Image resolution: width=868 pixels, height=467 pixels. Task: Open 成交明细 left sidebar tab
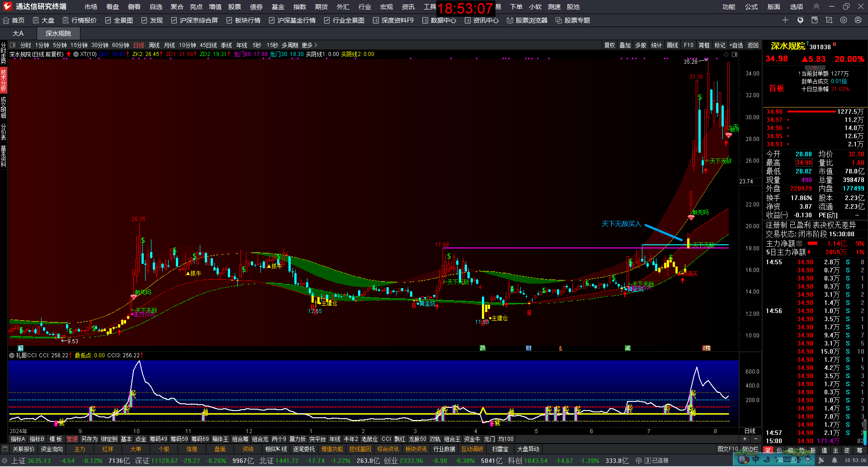click(4, 107)
